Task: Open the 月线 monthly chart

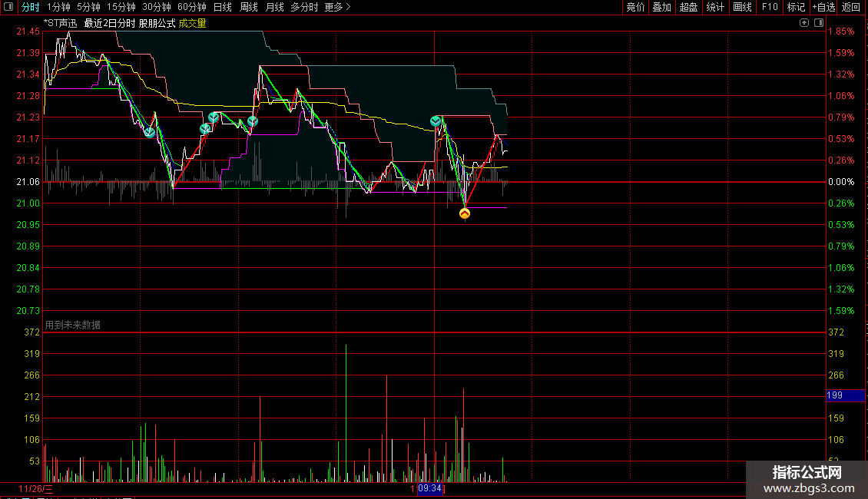Action: tap(274, 7)
